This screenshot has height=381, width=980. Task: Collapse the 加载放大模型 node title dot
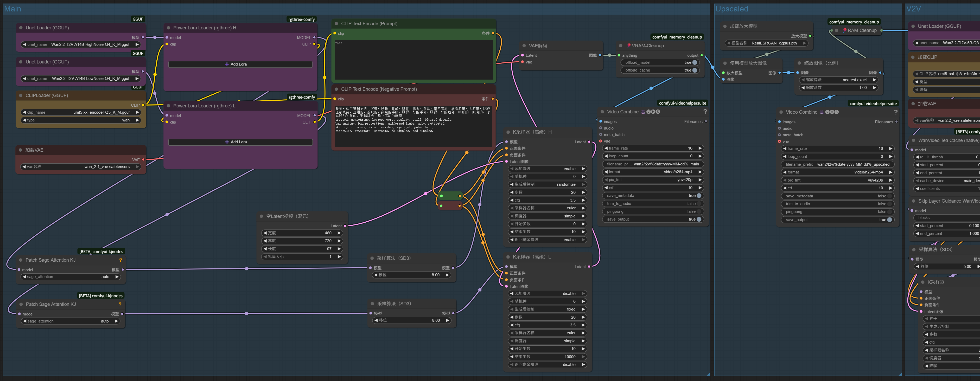coord(725,26)
